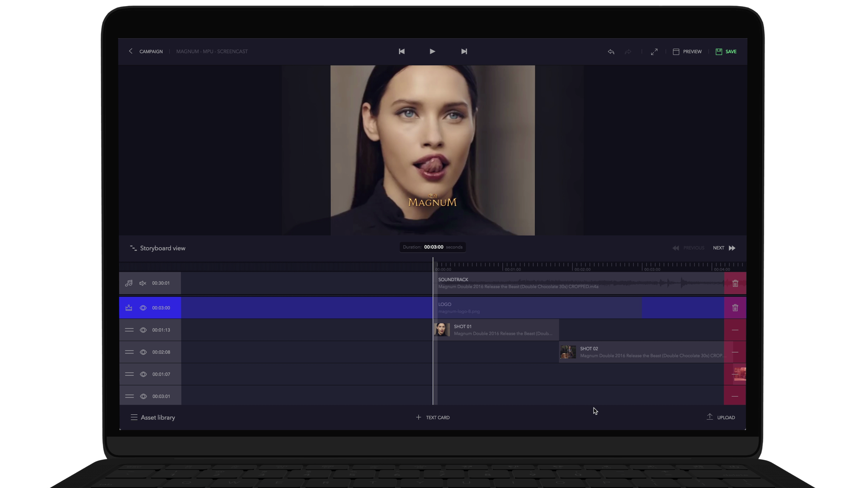Remove the SHOT 01 track using minus
868x488 pixels.
point(735,330)
